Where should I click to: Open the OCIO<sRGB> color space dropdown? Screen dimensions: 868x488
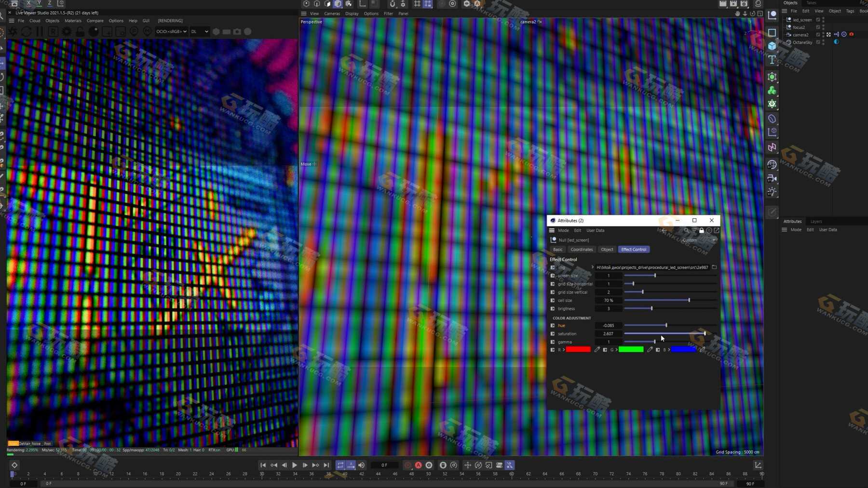click(171, 31)
